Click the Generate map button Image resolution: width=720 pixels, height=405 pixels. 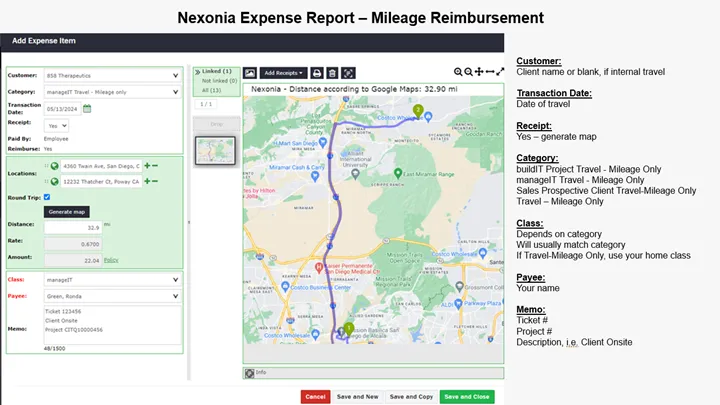pos(67,212)
